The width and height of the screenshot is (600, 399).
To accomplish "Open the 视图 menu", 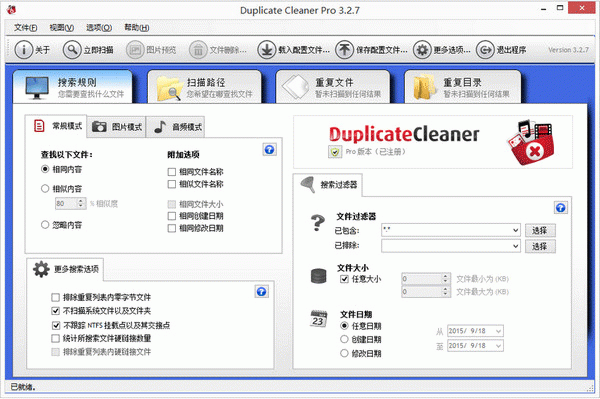I will [61, 28].
